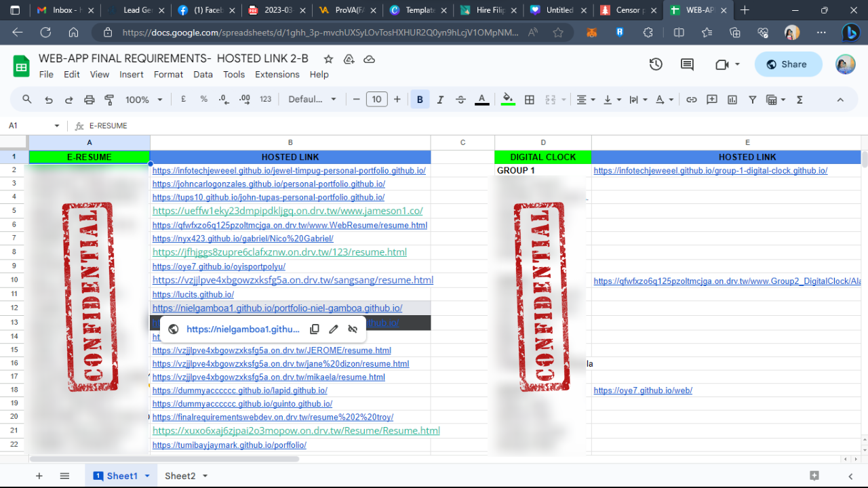
Task: Format as percent
Action: (203, 100)
